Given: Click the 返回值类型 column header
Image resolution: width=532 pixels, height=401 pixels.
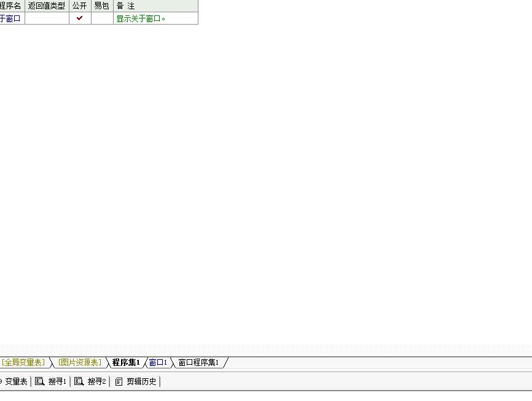Looking at the screenshot, I should (x=47, y=6).
